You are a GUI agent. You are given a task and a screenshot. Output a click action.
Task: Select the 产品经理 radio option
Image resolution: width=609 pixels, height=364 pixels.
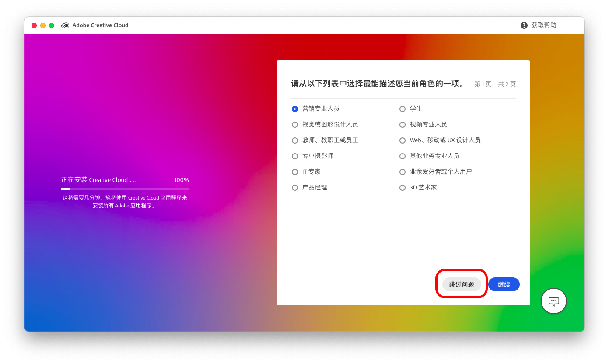pyautogui.click(x=295, y=188)
